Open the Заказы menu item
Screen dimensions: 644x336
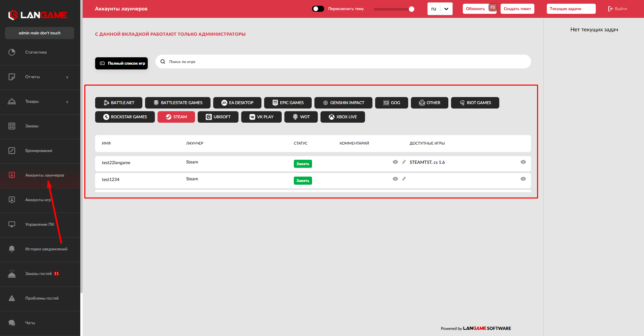pyautogui.click(x=40, y=126)
